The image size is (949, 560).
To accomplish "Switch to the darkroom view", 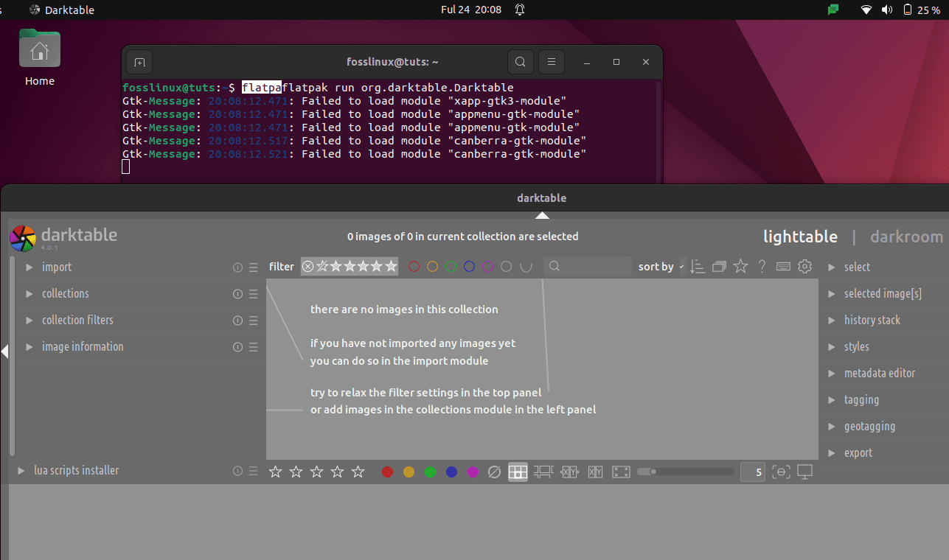I will 906,236.
